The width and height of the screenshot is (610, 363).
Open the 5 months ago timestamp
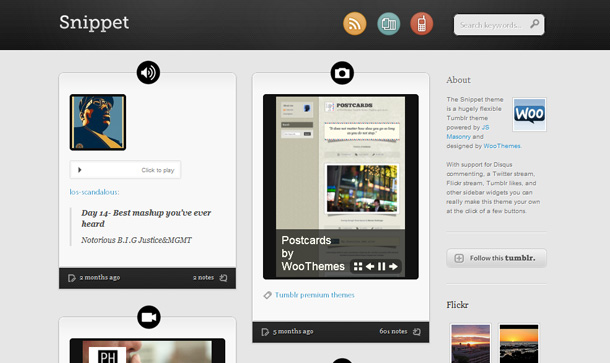click(x=293, y=331)
